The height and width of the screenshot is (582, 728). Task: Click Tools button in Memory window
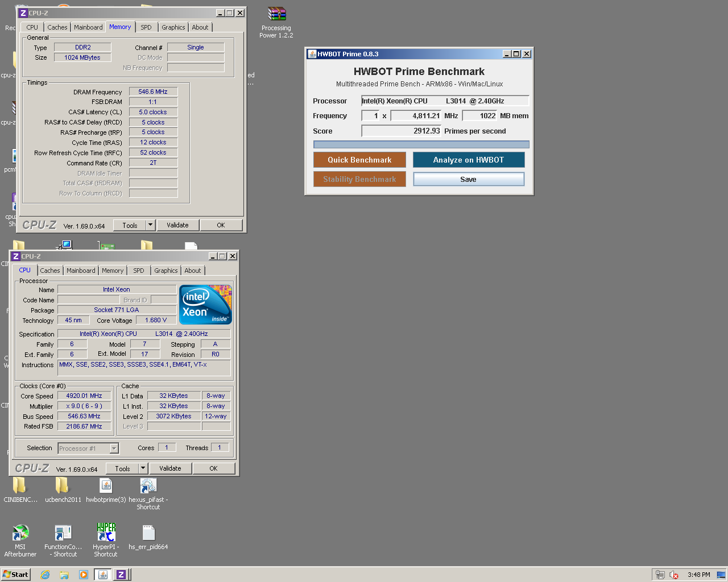[130, 225]
